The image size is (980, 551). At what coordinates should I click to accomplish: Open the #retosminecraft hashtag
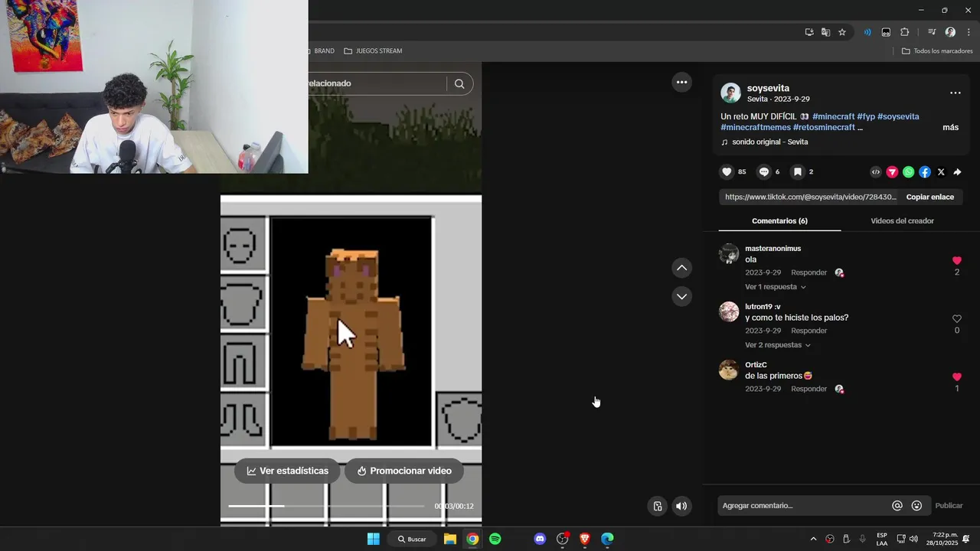pos(824,127)
